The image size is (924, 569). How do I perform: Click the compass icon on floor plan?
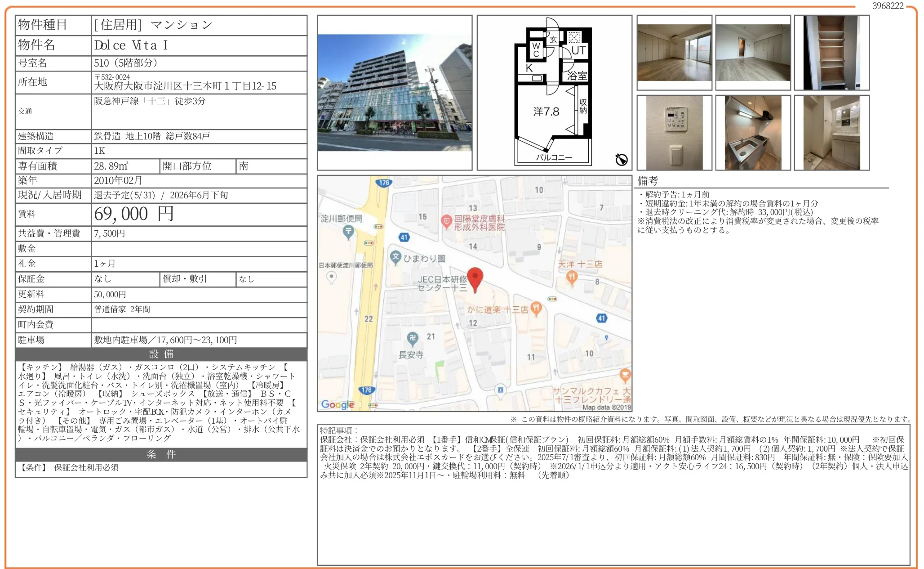pos(621,159)
